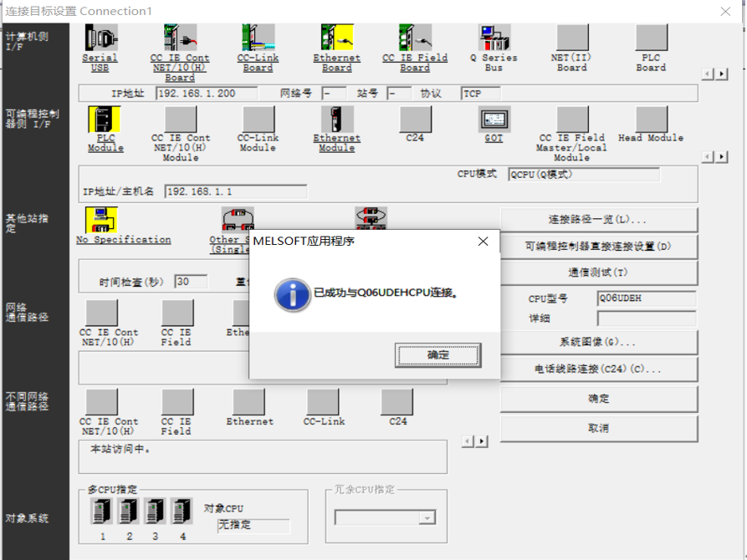
Task: Open 系统图像(G) button
Action: coord(599,342)
